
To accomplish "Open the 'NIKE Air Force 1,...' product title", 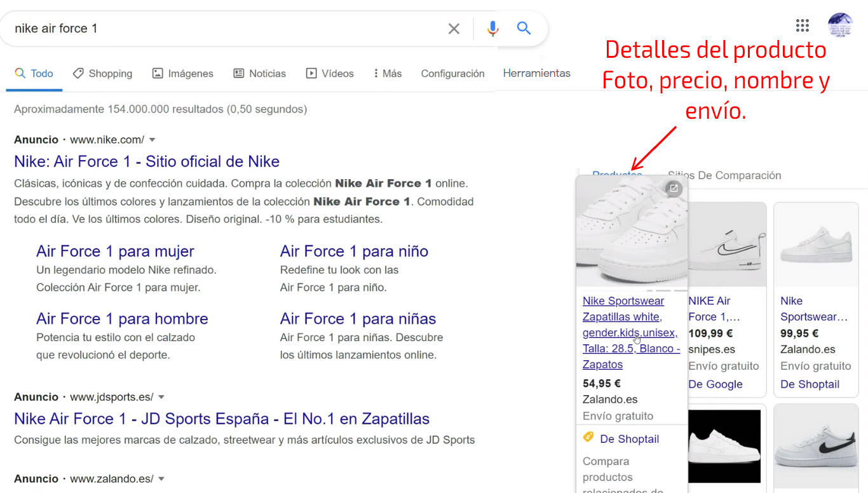I will [x=714, y=309].
